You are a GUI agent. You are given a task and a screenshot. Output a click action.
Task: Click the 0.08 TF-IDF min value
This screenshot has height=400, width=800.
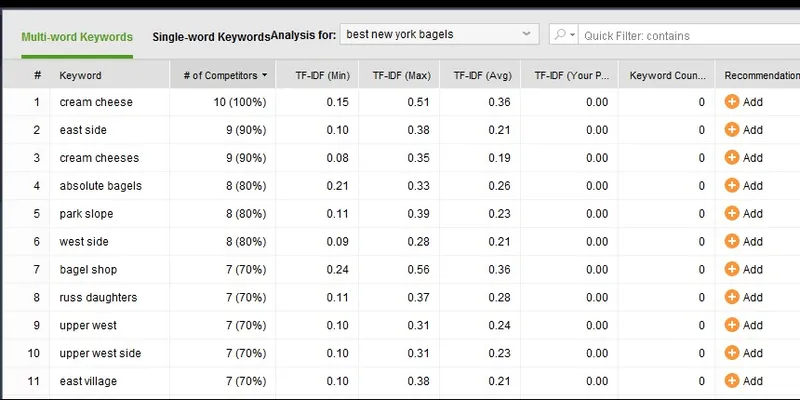[x=337, y=158]
